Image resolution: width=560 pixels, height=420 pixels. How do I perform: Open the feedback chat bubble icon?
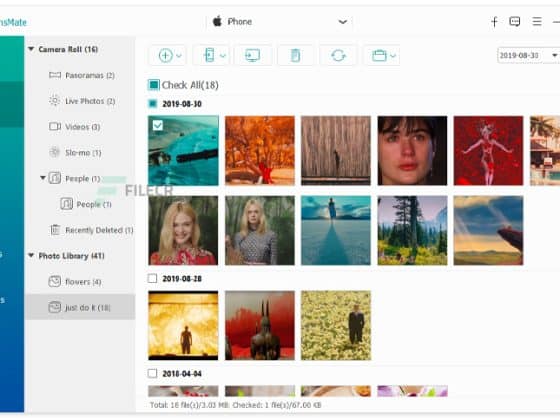[515, 22]
